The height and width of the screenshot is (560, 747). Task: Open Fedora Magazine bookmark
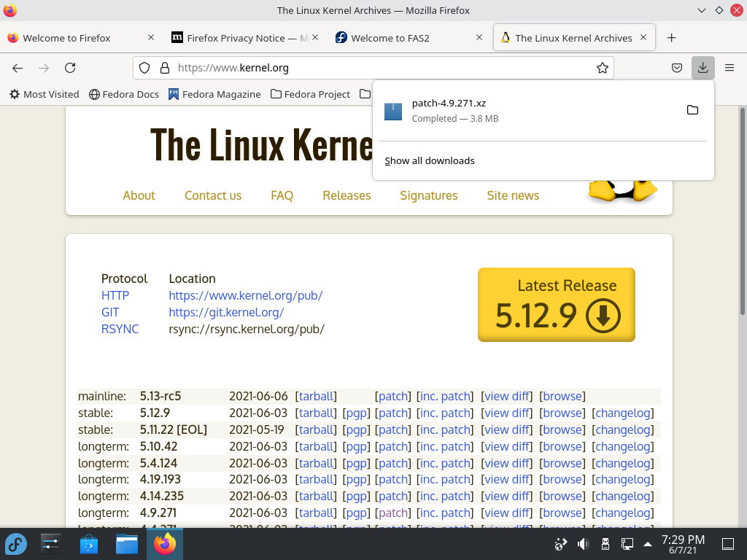[214, 94]
